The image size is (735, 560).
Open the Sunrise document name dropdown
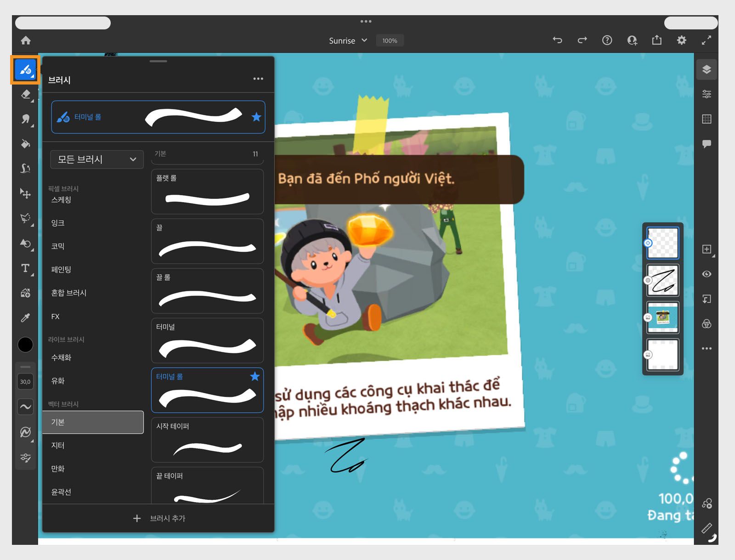tap(348, 40)
